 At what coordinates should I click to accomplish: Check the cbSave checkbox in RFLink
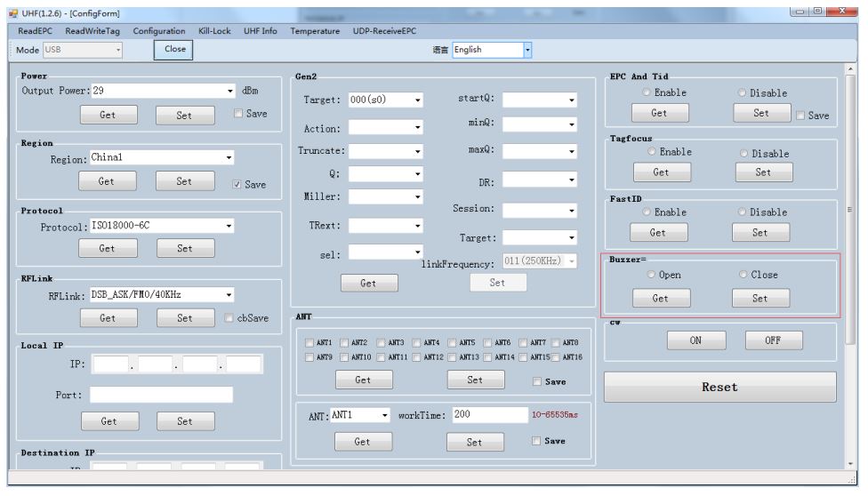[230, 318]
